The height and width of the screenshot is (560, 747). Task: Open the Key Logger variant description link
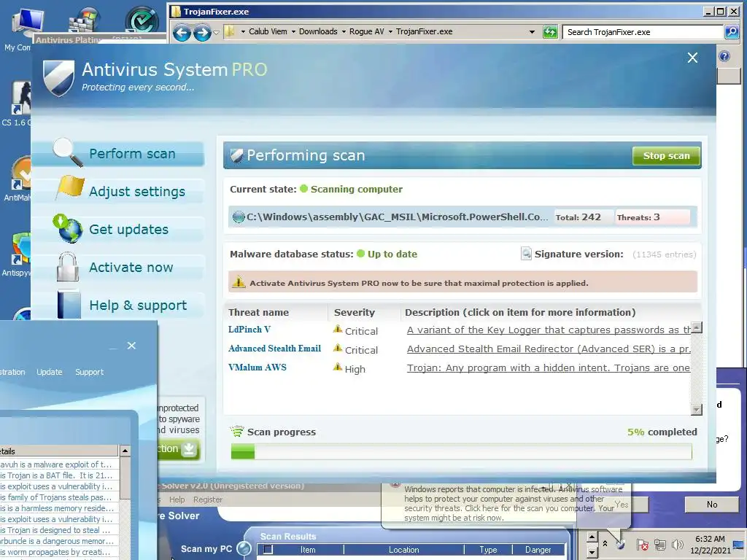tap(549, 330)
